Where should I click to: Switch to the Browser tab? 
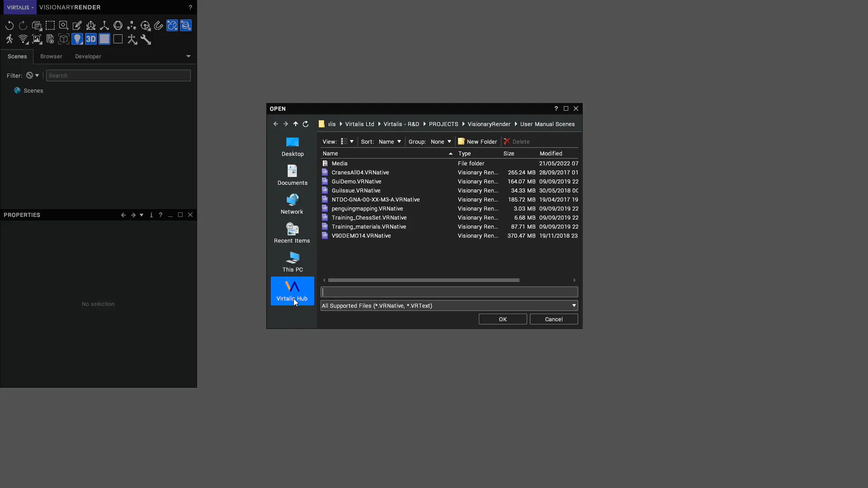(51, 56)
